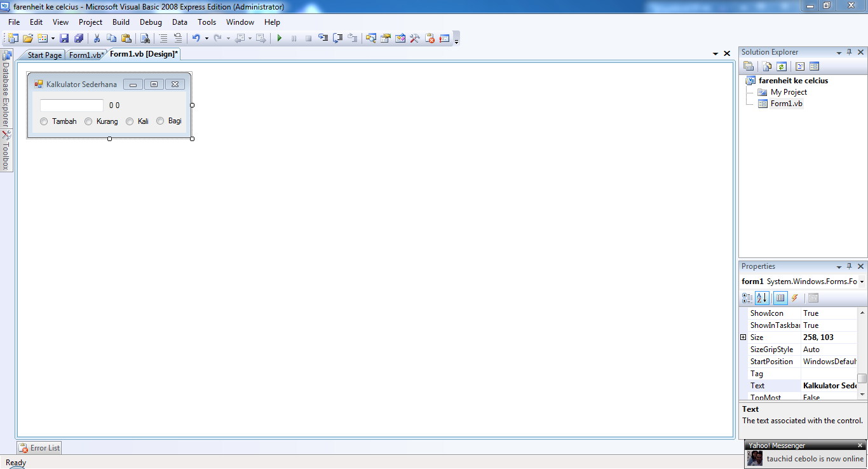Click the text box on Kalkulator Sederhana form

(71, 105)
